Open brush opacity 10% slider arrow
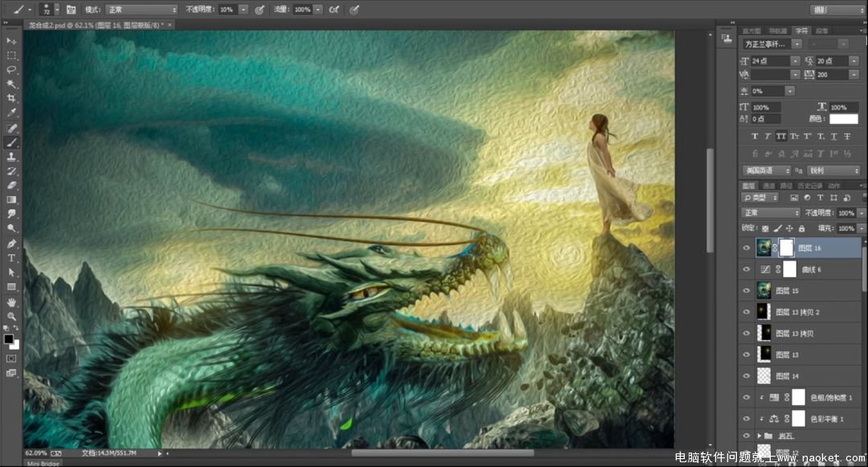Viewport: 868px width, 467px height. click(x=243, y=10)
